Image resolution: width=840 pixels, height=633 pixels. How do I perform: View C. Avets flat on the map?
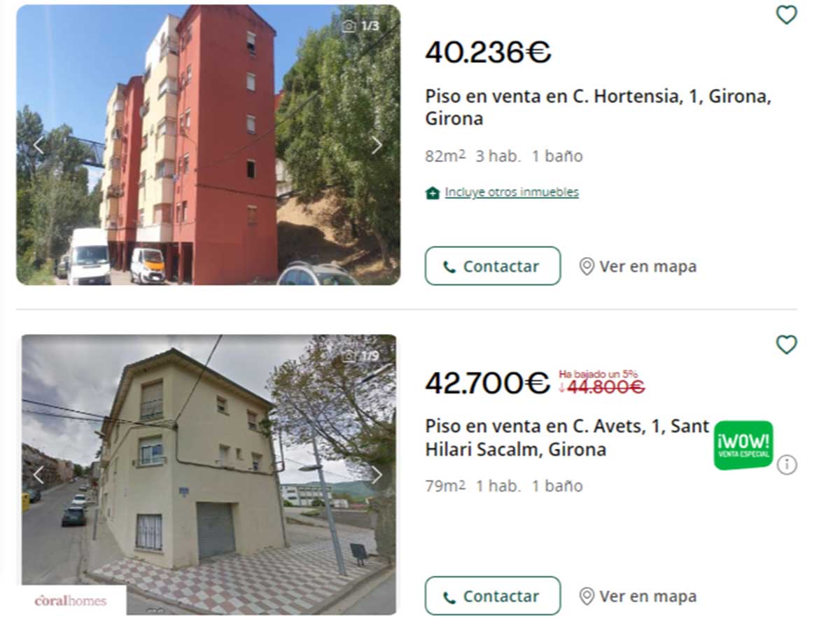coord(638,596)
